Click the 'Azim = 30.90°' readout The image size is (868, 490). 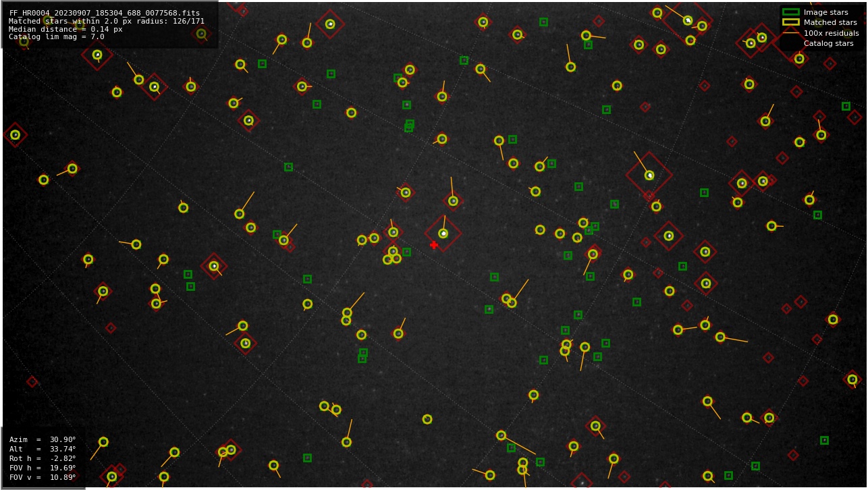tap(43, 439)
